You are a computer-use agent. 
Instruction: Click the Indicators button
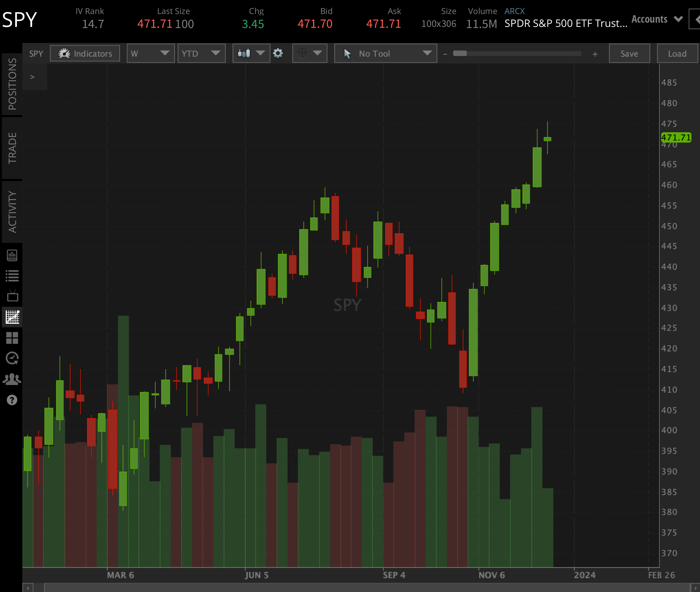[85, 53]
